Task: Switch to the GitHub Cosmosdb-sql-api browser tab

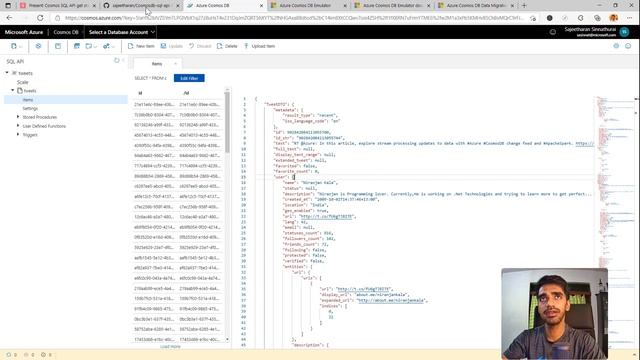Action: pyautogui.click(x=141, y=6)
